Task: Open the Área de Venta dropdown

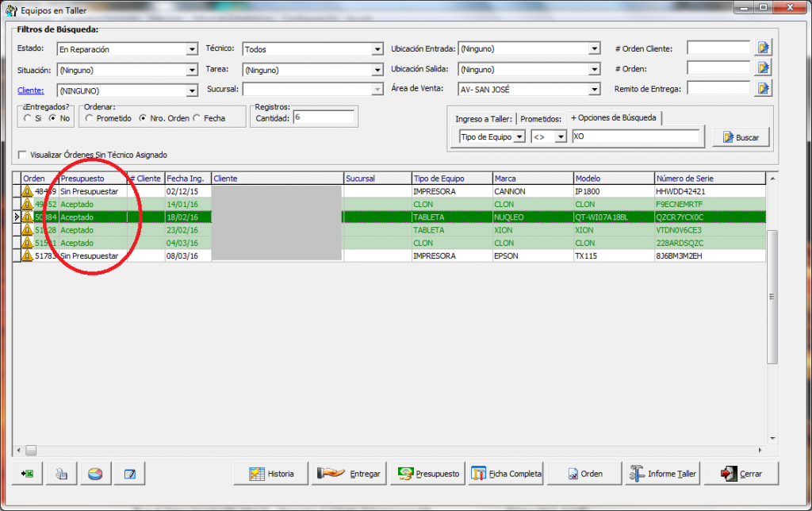Action: point(594,90)
